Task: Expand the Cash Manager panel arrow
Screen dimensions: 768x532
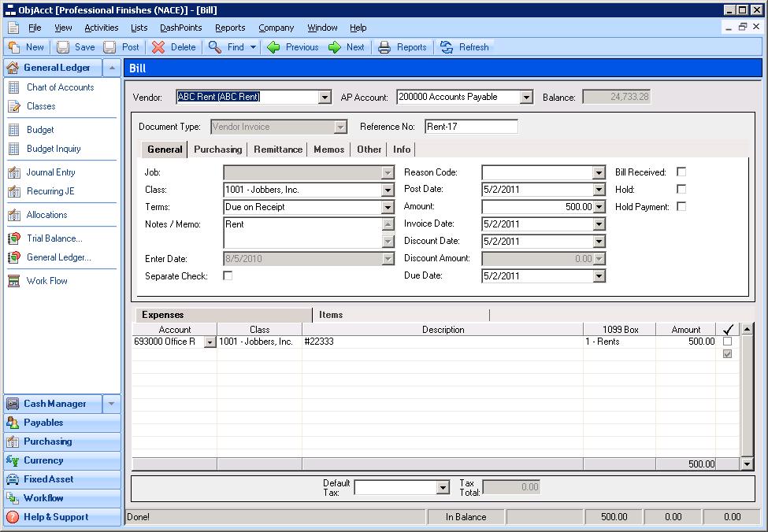Action: point(111,404)
